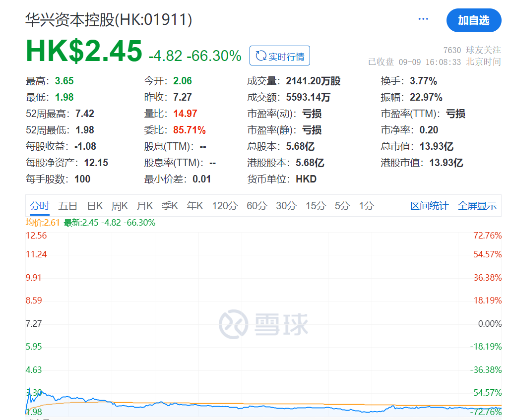
Task: Select the 5分 interval tab
Action: [x=342, y=206]
